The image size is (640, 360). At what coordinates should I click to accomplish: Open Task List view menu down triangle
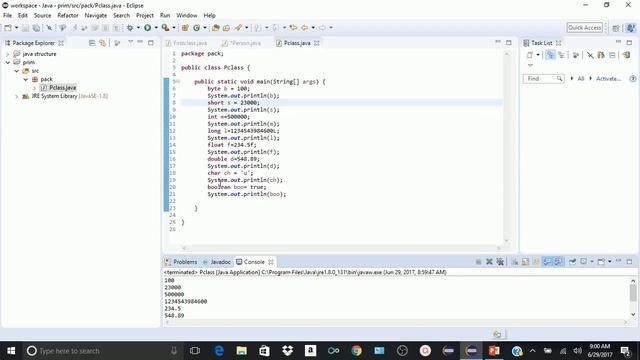click(x=530, y=65)
